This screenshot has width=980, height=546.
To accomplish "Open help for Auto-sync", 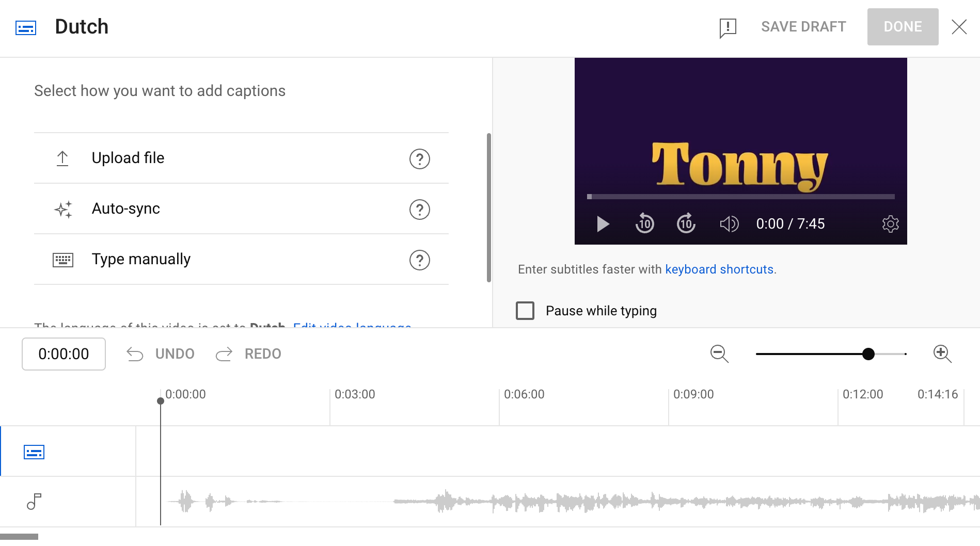I will coord(419,210).
